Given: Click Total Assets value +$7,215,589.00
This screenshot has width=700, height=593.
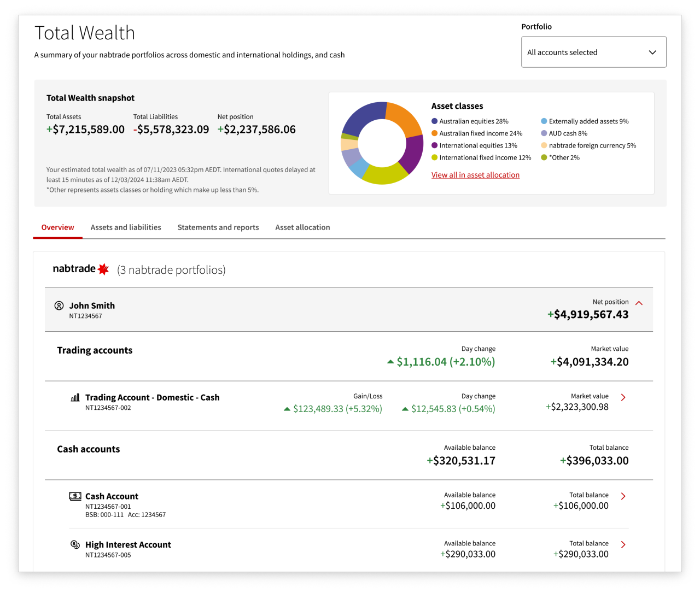Looking at the screenshot, I should pyautogui.click(x=85, y=130).
